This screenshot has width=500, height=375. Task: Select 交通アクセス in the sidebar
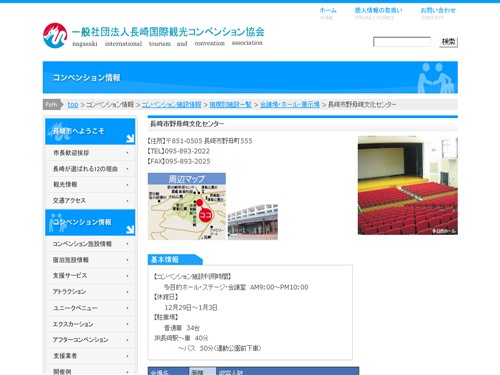tap(90, 201)
